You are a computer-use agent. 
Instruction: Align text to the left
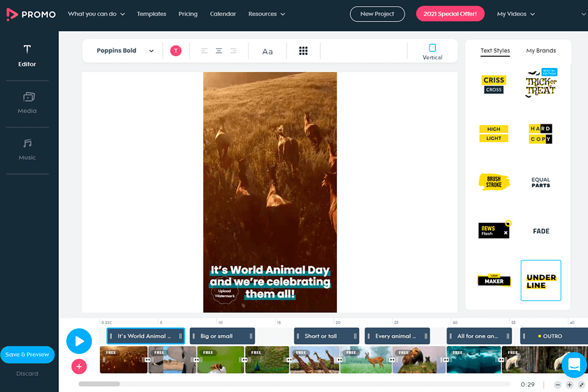tap(205, 51)
